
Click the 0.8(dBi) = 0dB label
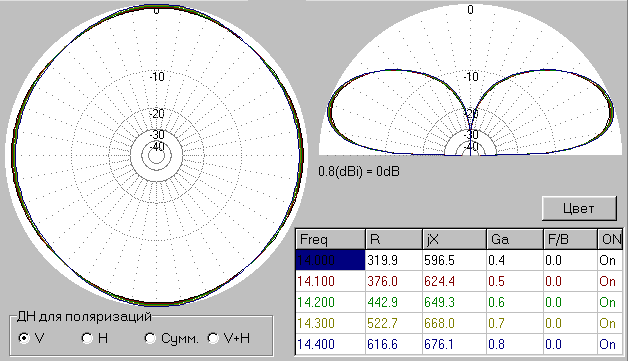click(x=359, y=171)
